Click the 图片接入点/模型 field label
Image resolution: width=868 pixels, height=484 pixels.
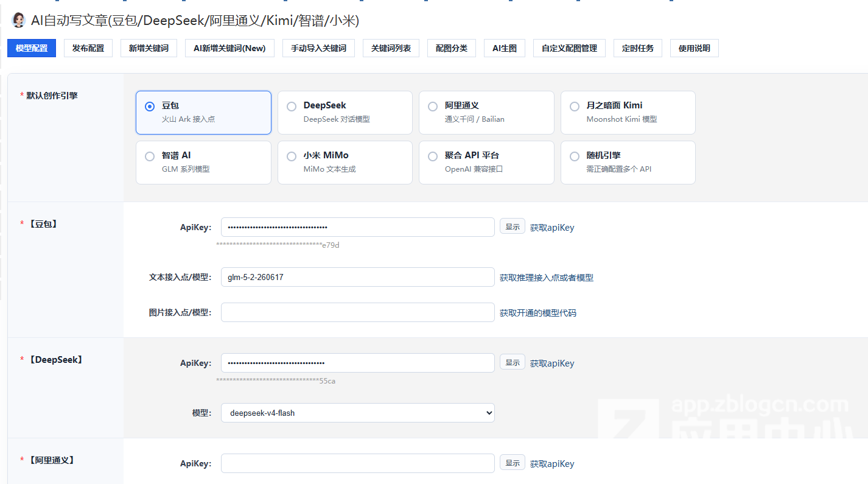pyautogui.click(x=180, y=312)
